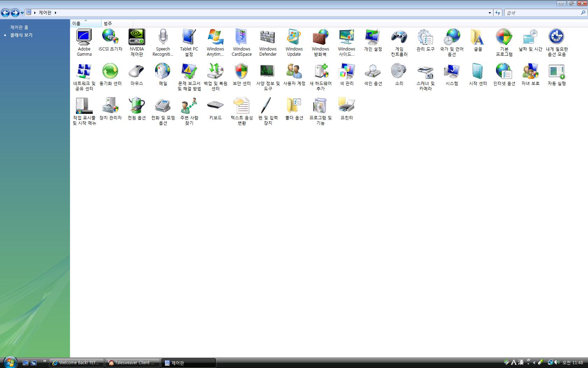Sort by 범주 column header
The height and width of the screenshot is (368, 588).
117,23
